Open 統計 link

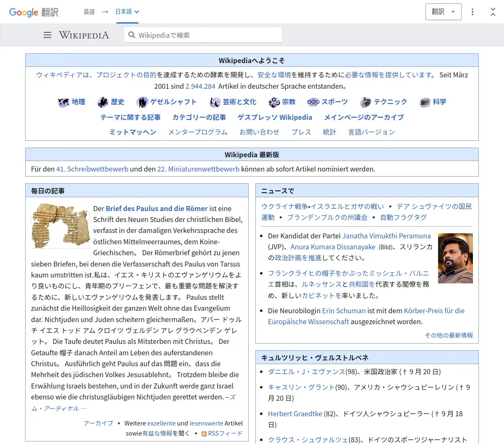(x=330, y=132)
